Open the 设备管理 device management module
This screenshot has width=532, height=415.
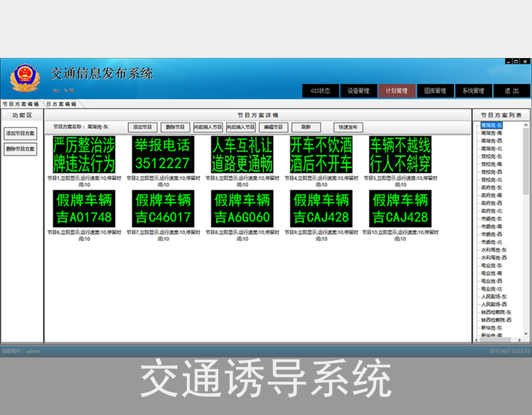[359, 91]
